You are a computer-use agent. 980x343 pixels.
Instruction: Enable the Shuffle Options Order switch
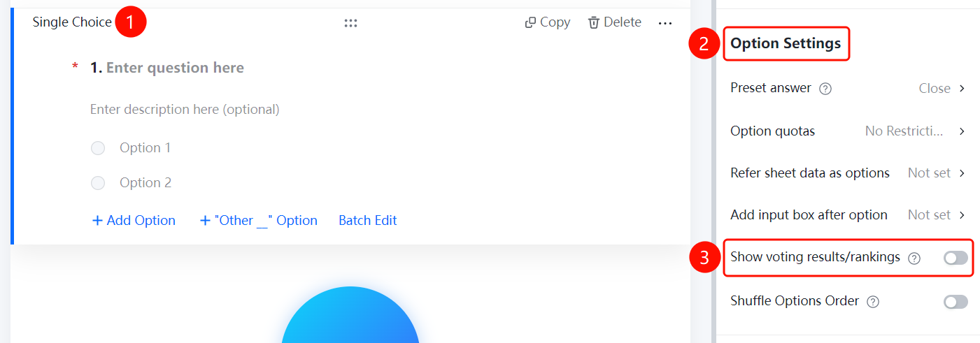pos(956,302)
